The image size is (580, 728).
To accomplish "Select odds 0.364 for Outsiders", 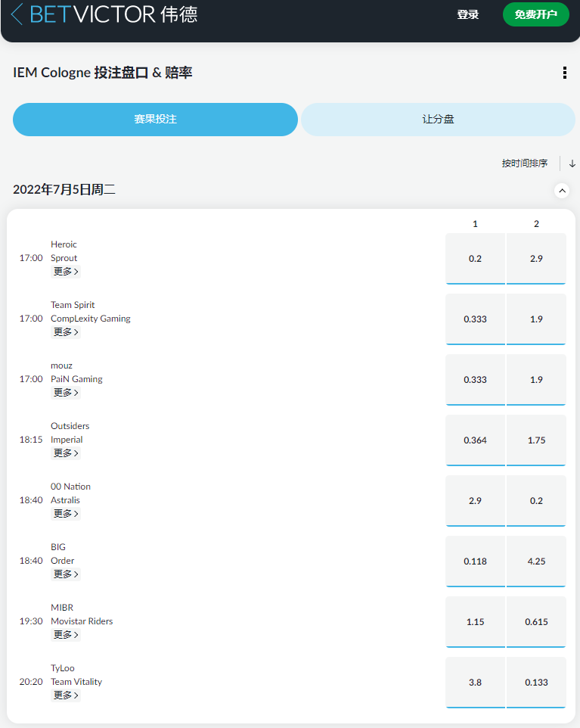I will point(475,440).
